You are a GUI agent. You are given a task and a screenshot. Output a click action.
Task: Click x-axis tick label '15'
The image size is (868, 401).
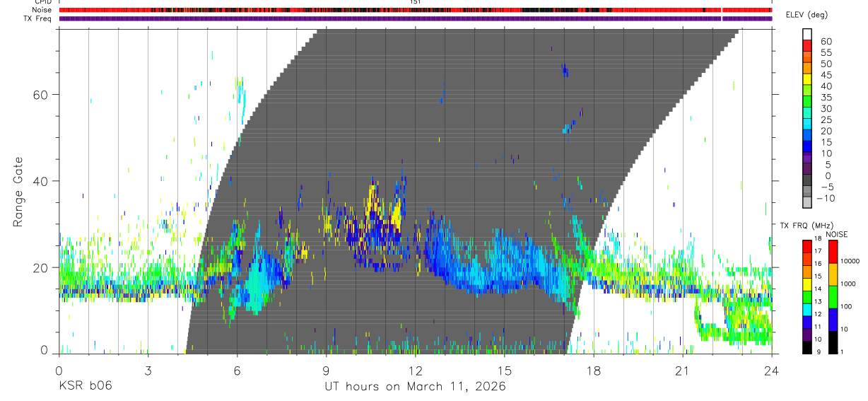coord(505,371)
